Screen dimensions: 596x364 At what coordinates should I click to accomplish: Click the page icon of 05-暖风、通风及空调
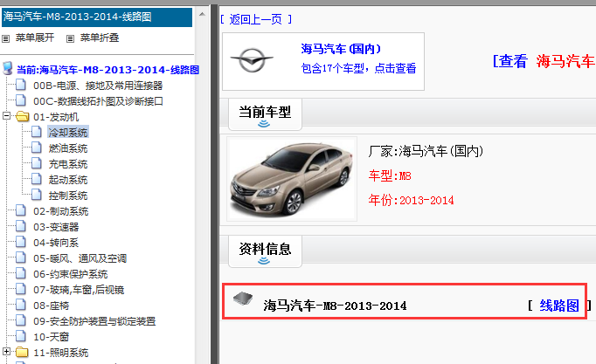pos(21,258)
